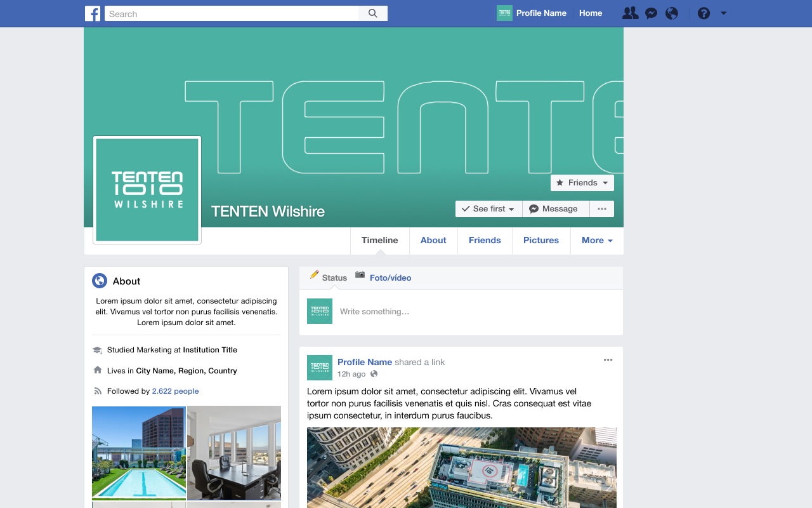Screen dimensions: 812x508
Task: Click the search magnifier button
Action: 373,13
